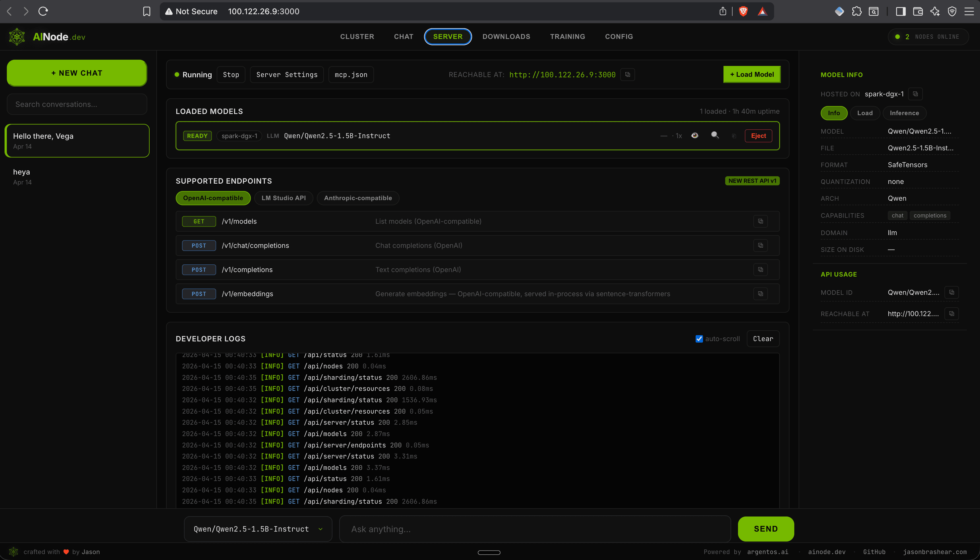Copy the /v1/chat/completions endpoint path

[760, 245]
